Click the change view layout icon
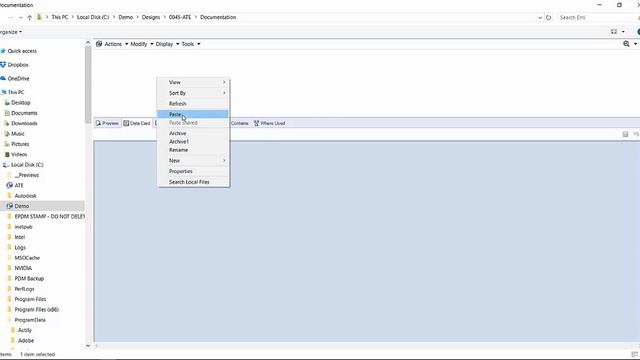Viewport: 640px width, 360px height. [x=614, y=31]
